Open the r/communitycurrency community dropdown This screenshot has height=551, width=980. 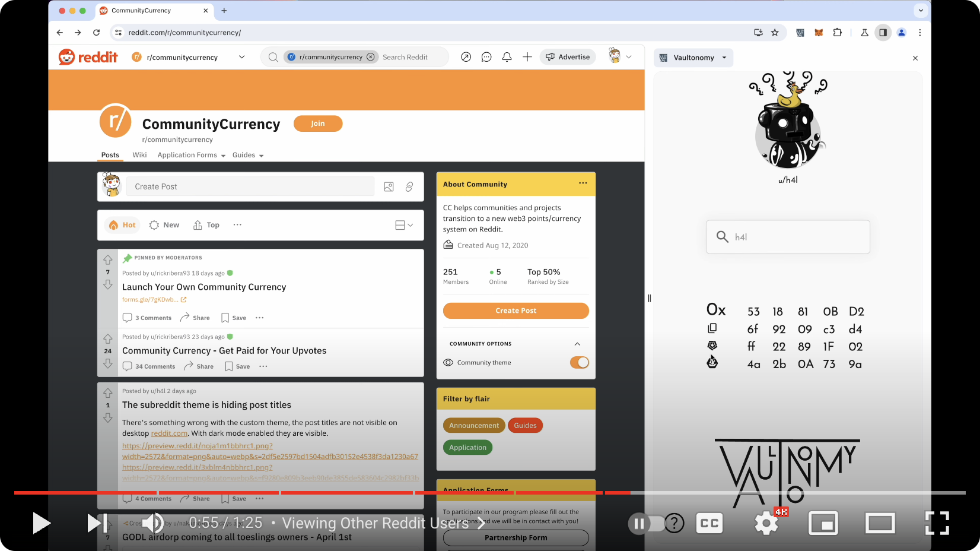click(188, 57)
